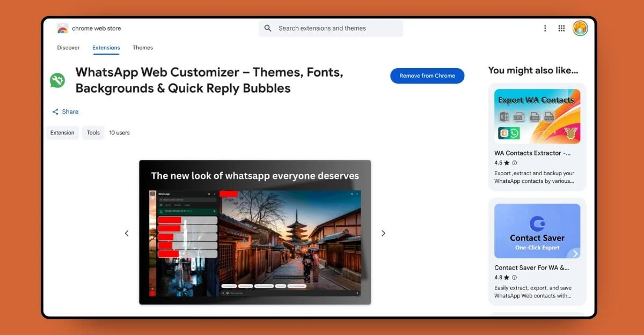The width and height of the screenshot is (644, 335).
Task: Click the Chrome Web Store logo
Action: pyautogui.click(x=62, y=28)
